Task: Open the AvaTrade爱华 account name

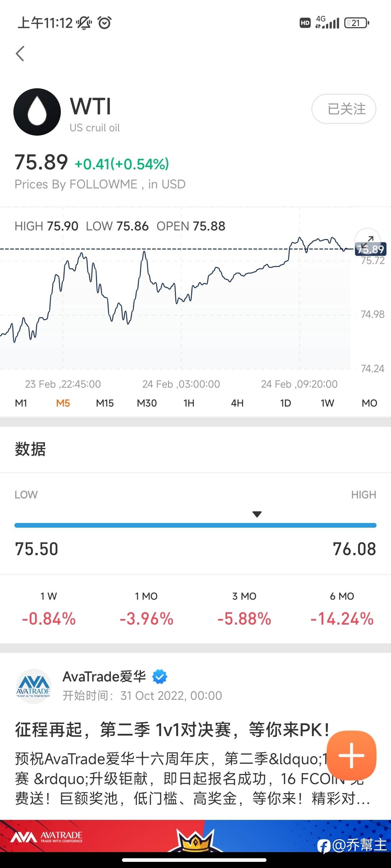Action: [104, 676]
